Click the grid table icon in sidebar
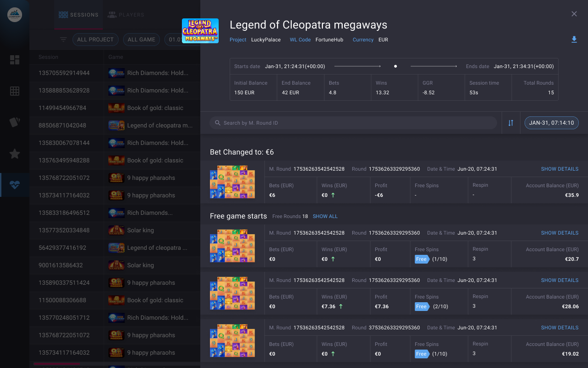The width and height of the screenshot is (588, 368). click(x=15, y=91)
